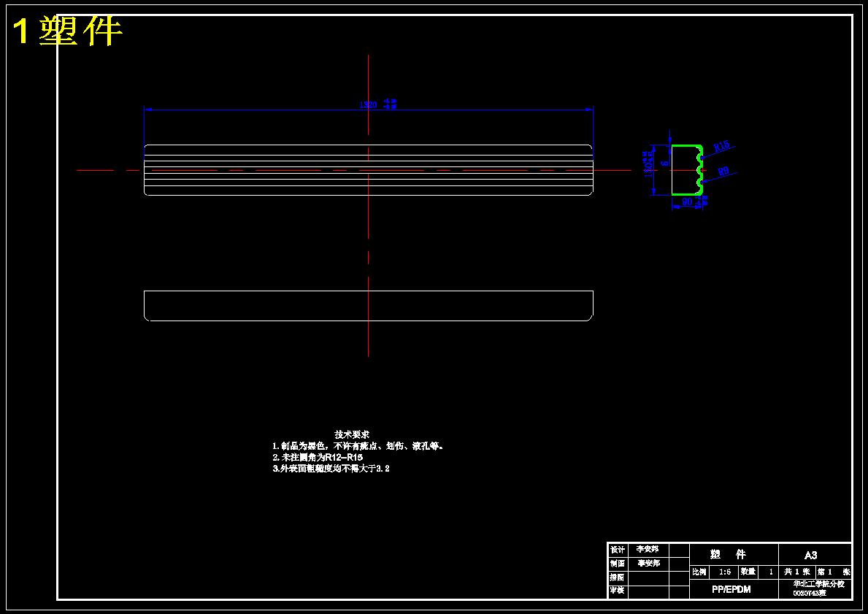Select the 1:6 scale value
The width and height of the screenshot is (868, 614).
tap(725, 572)
